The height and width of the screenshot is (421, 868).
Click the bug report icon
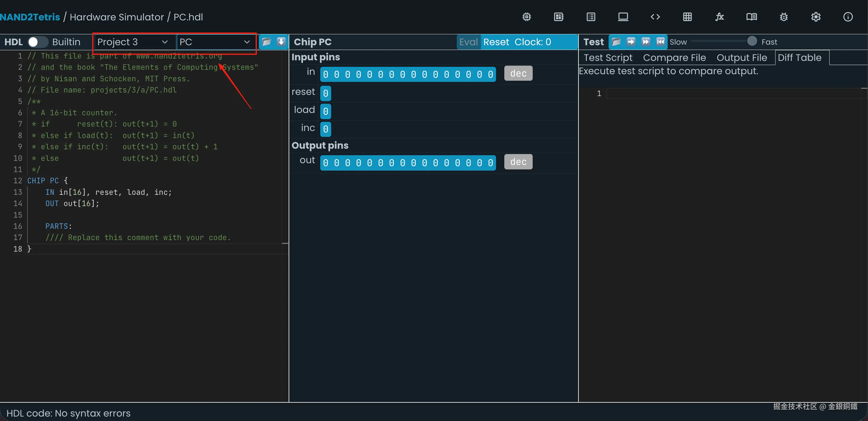pyautogui.click(x=784, y=17)
